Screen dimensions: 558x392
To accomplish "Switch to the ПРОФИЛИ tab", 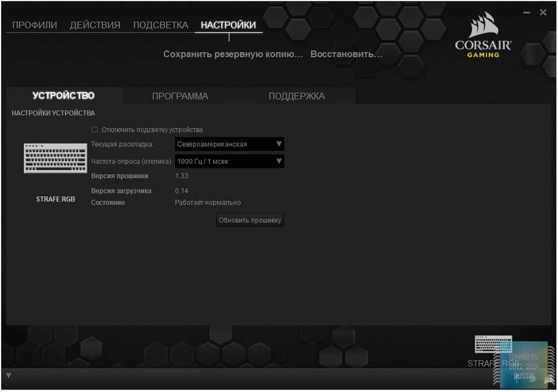I will pos(35,25).
